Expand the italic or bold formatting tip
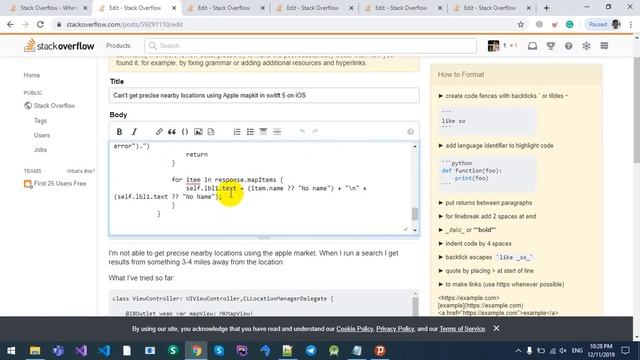This screenshot has width=640, height=360. (467, 230)
